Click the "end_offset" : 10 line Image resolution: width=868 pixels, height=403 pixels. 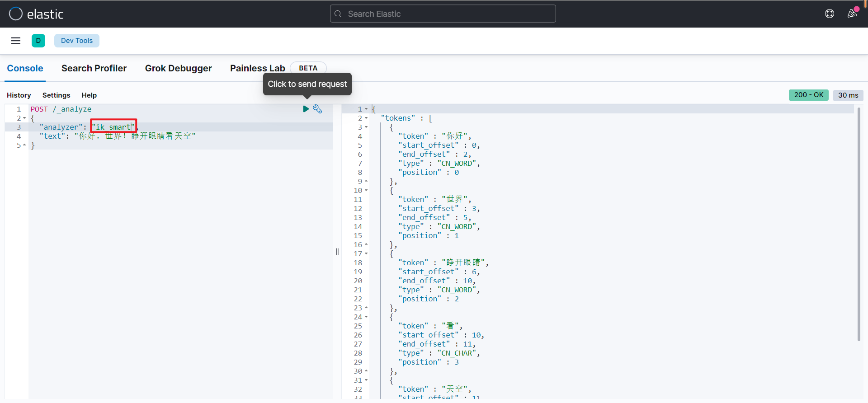point(437,281)
